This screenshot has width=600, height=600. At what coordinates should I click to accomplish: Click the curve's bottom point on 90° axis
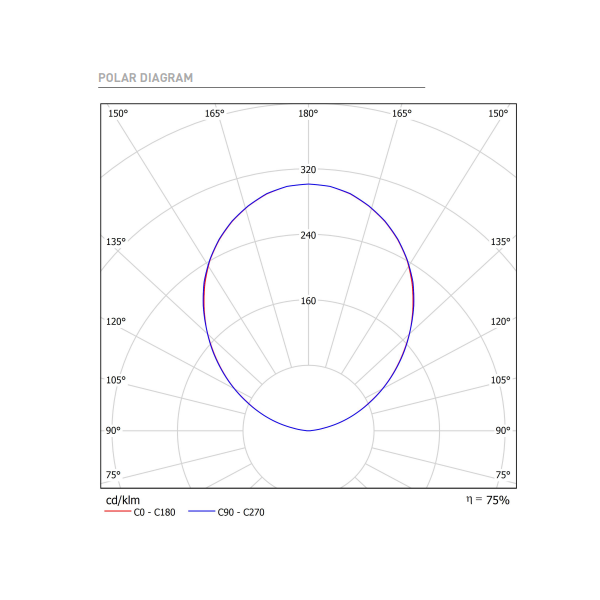pyautogui.click(x=308, y=430)
